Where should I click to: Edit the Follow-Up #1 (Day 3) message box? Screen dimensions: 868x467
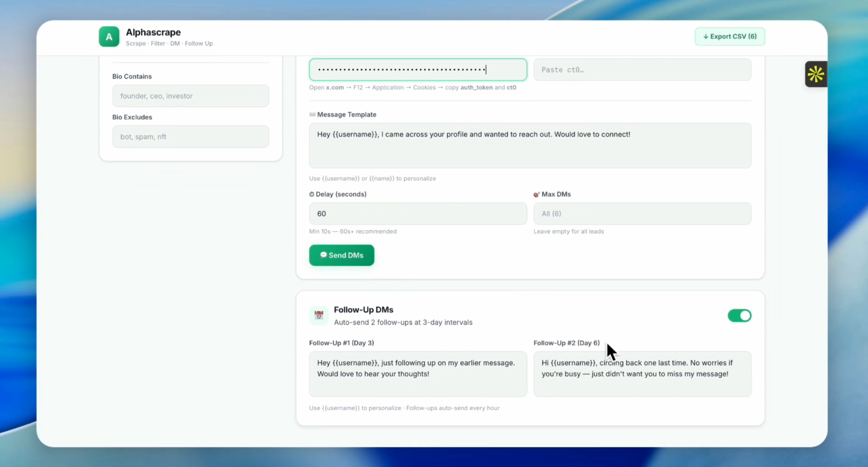[x=418, y=374]
